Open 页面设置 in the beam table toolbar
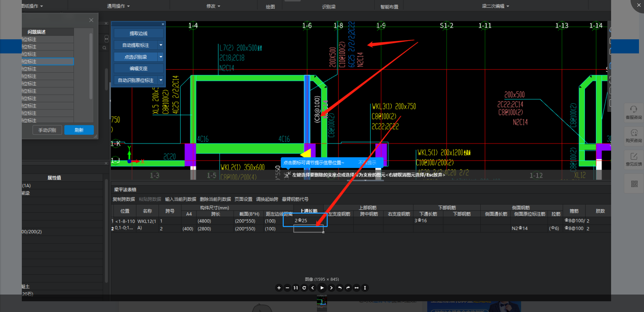 pyautogui.click(x=243, y=199)
